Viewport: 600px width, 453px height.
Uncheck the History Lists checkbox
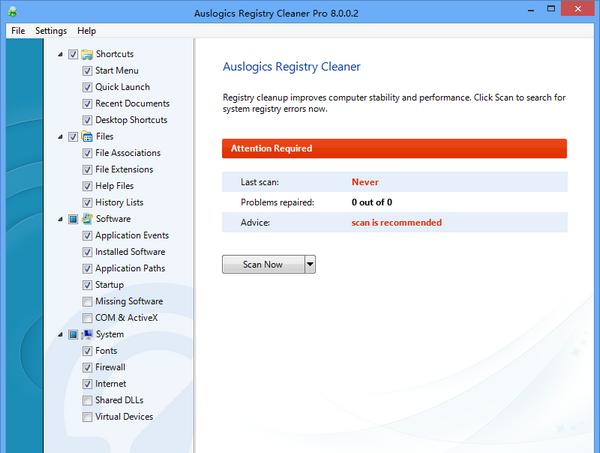[87, 202]
